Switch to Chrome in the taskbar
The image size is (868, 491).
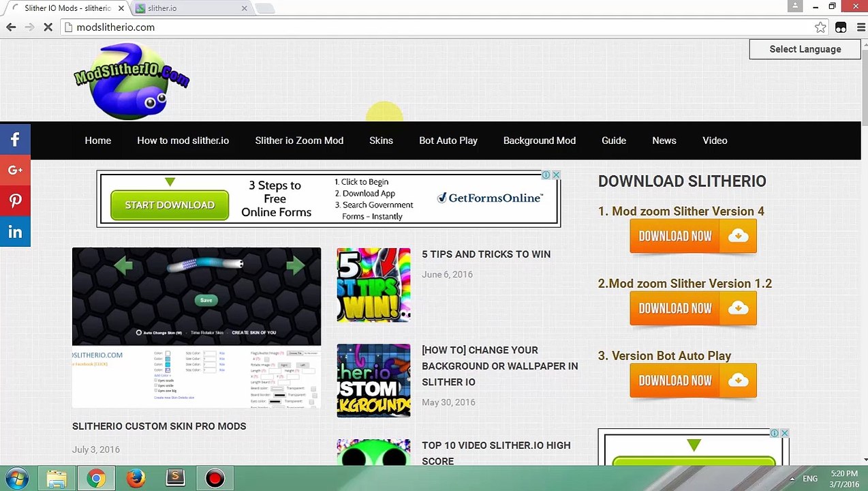(x=96, y=479)
